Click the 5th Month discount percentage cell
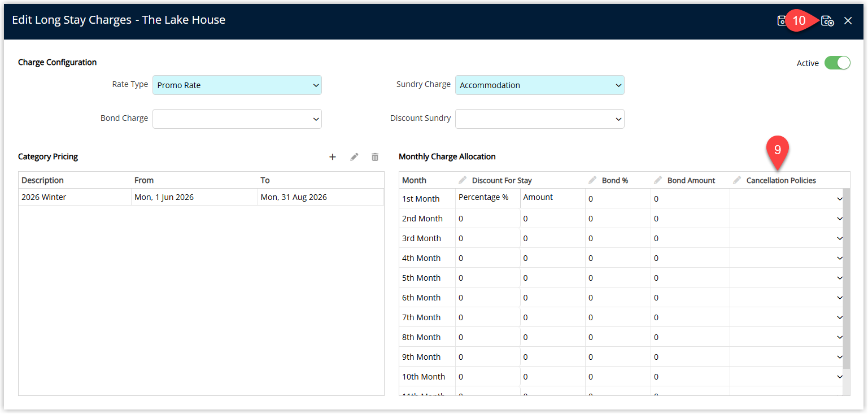This screenshot has width=868, height=414. (x=487, y=278)
